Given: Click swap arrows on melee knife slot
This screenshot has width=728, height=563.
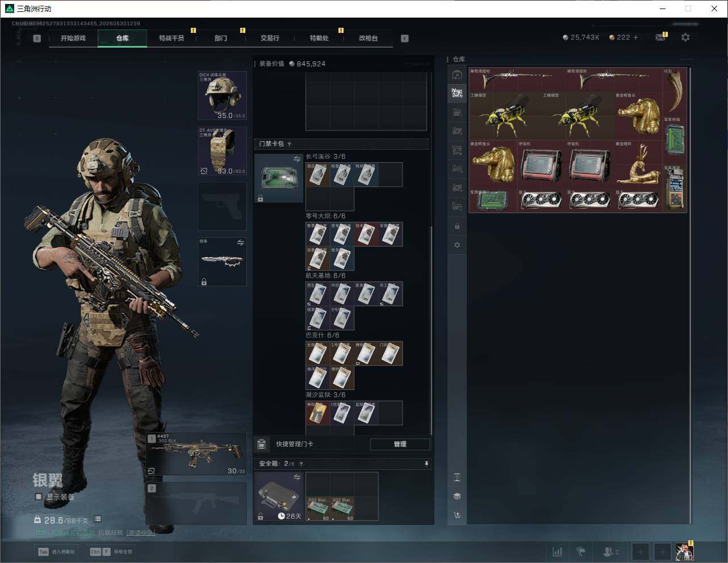Looking at the screenshot, I should (240, 243).
